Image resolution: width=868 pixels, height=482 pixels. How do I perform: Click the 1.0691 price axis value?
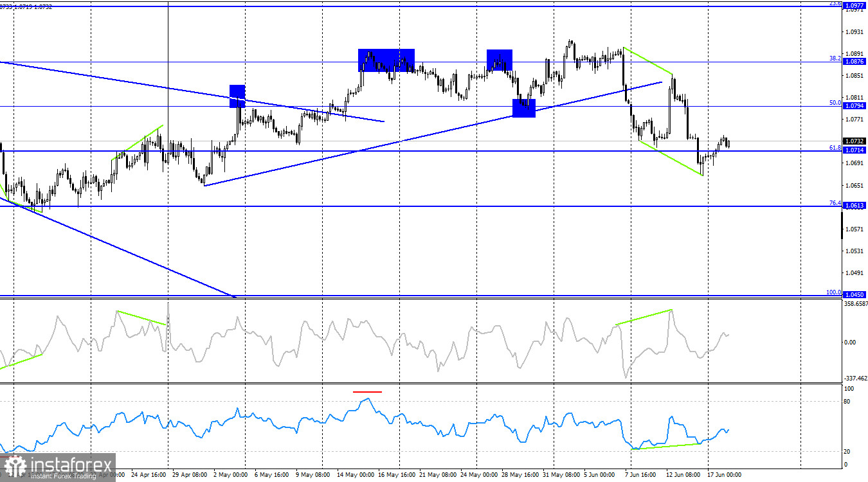[854, 163]
